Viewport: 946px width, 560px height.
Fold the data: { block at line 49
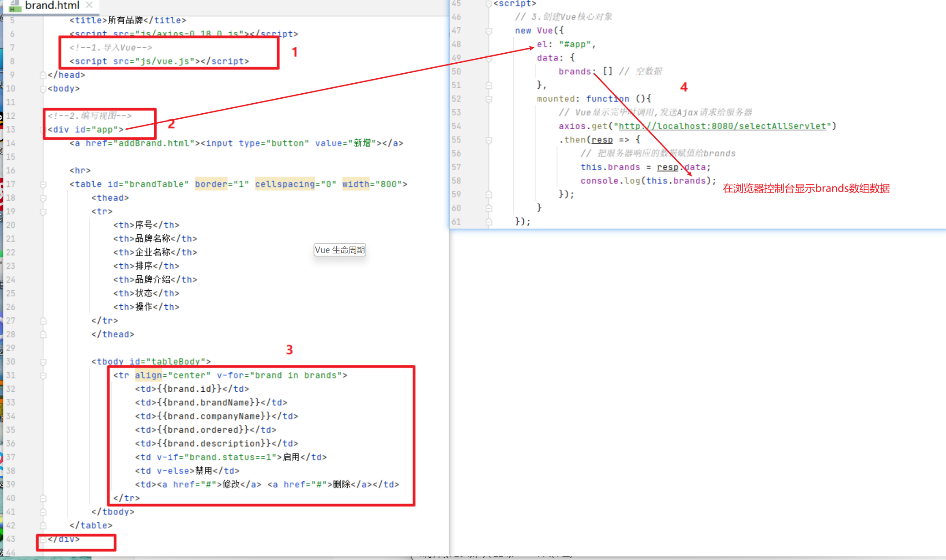[489, 58]
